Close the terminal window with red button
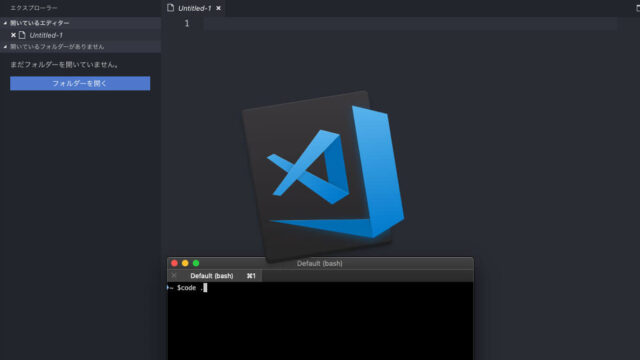 [175, 263]
